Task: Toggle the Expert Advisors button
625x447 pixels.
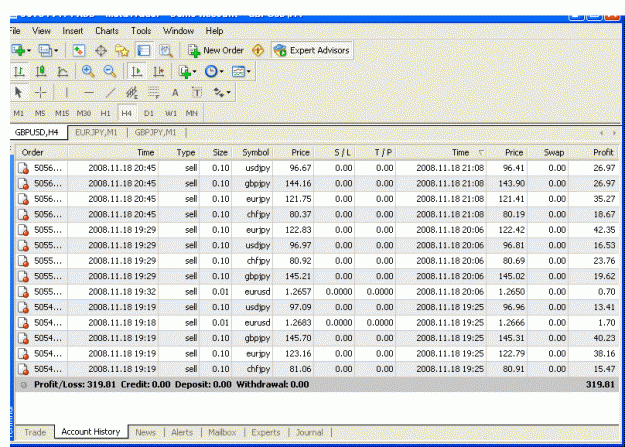Action: pos(312,51)
